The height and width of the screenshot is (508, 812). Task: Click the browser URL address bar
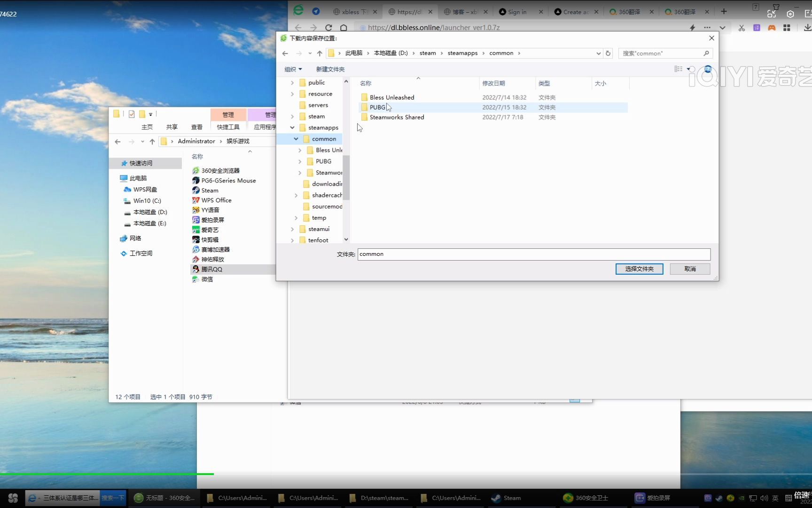[519, 28]
